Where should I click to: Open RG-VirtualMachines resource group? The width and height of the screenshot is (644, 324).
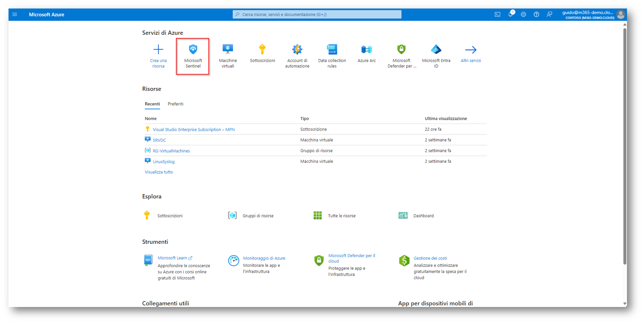pos(171,151)
